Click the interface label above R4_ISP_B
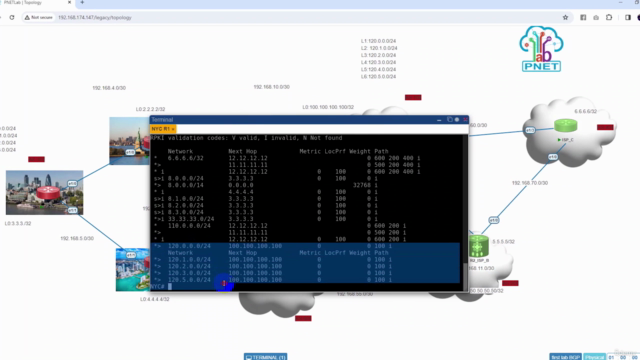 pos(494,220)
